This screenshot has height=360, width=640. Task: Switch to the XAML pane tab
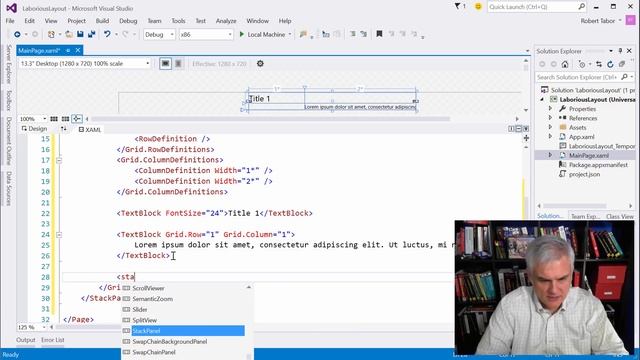[89, 129]
